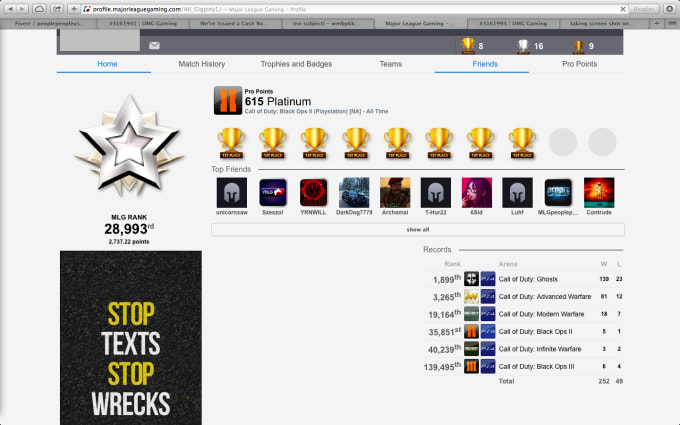Open the iCloud tabs button
This screenshot has width=680, height=425.
[x=39, y=9]
